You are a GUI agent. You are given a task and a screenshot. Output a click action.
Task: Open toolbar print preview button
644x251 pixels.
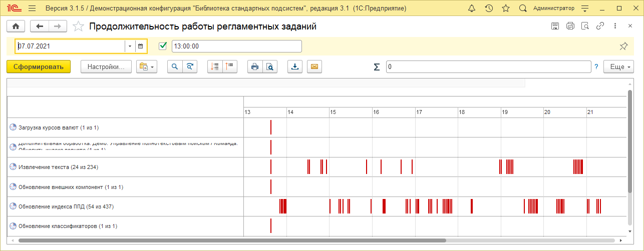270,66
